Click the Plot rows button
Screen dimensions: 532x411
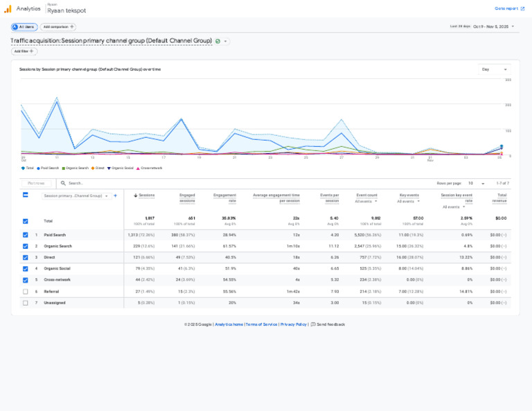(36, 183)
